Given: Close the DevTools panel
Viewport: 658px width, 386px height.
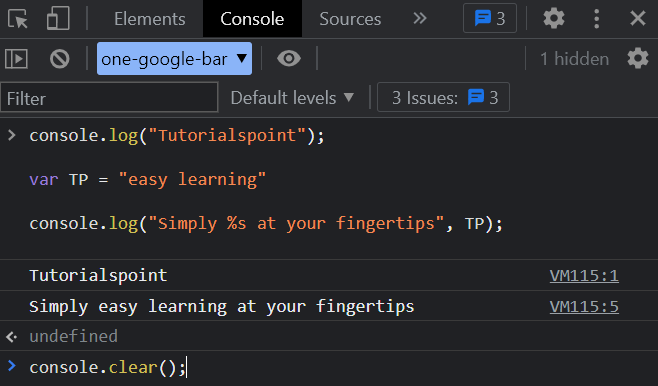Looking at the screenshot, I should pos(638,18).
